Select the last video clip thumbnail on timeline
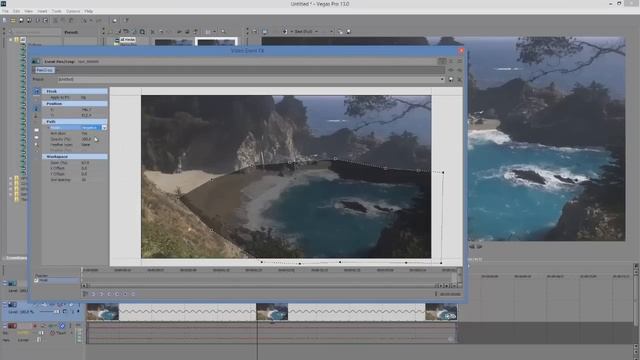The height and width of the screenshot is (360, 640). 441,312
